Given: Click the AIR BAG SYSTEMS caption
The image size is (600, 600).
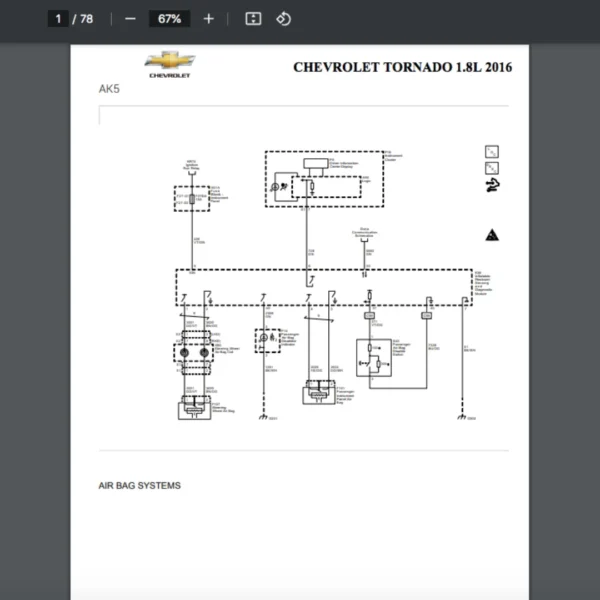Looking at the screenshot, I should 140,485.
